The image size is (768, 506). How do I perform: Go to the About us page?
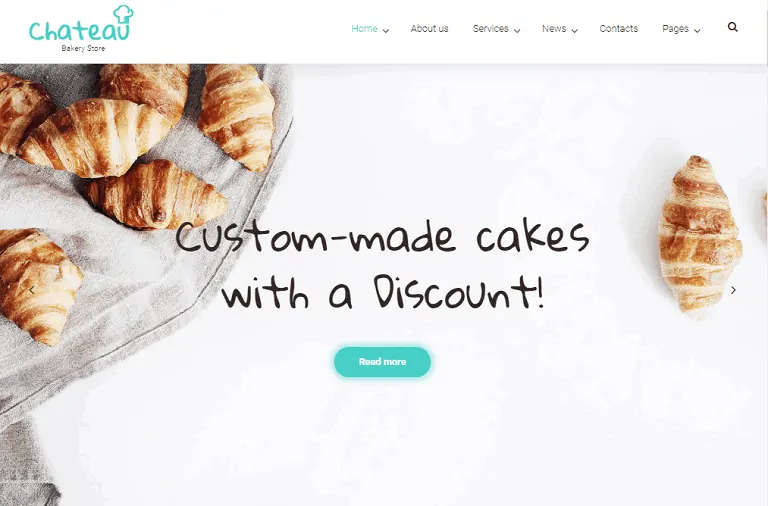[429, 28]
